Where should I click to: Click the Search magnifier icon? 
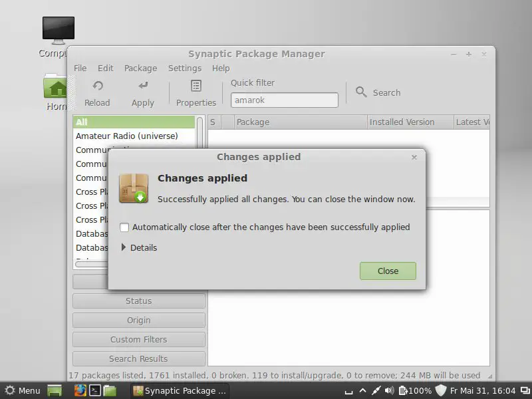(x=361, y=92)
